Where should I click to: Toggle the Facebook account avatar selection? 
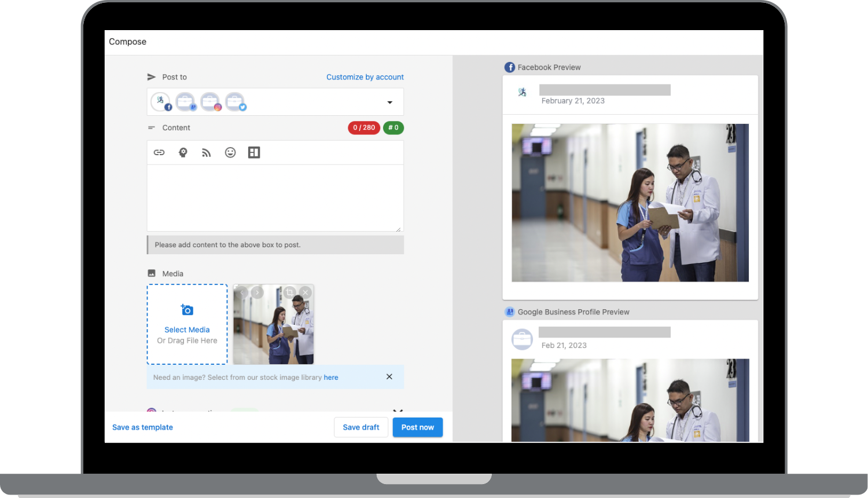[x=161, y=101]
